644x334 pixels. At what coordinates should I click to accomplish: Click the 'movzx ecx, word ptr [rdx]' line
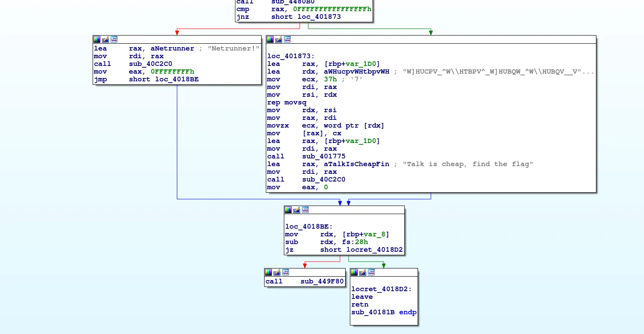click(x=326, y=125)
